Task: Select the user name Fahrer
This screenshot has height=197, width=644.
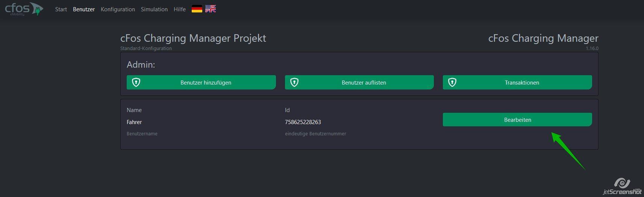Action: 134,122
